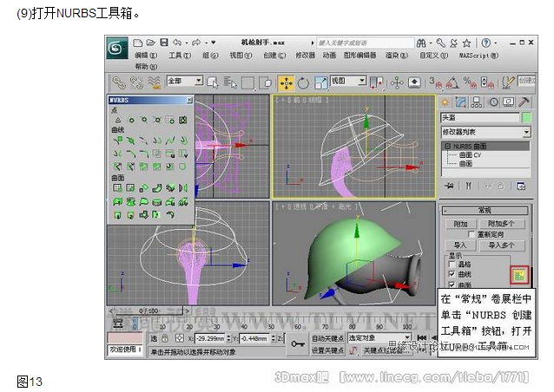Click the Select and Manipulate icon
The height and width of the screenshot is (392, 554).
point(397,83)
